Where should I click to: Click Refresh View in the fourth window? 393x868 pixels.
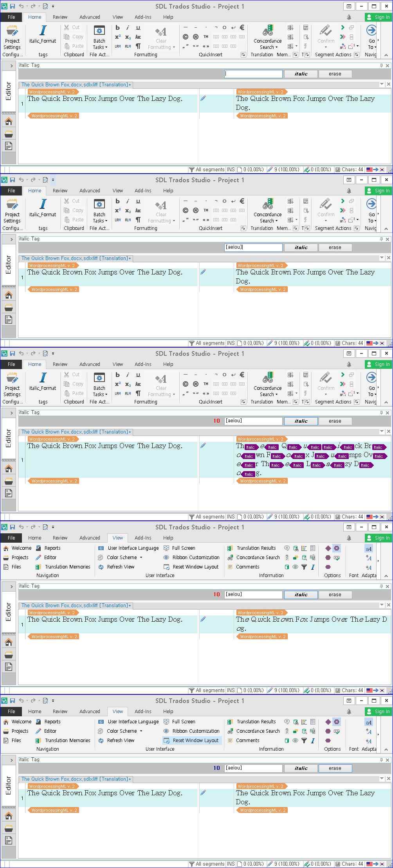click(x=116, y=567)
